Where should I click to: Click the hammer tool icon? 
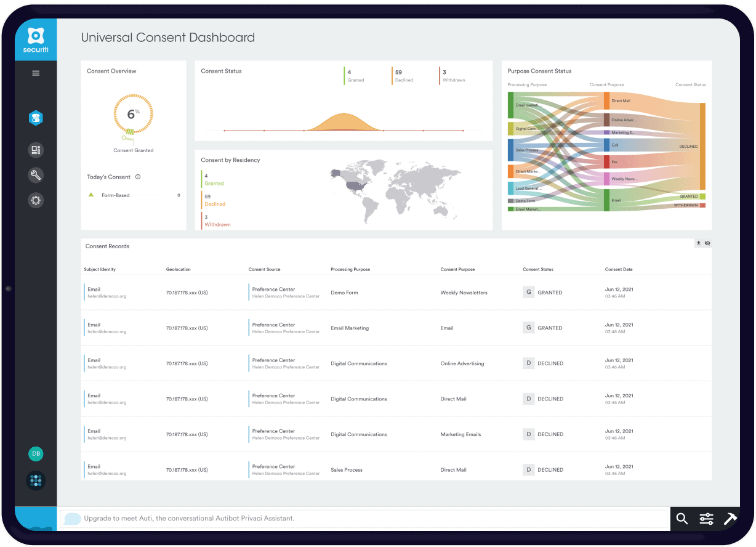730,519
